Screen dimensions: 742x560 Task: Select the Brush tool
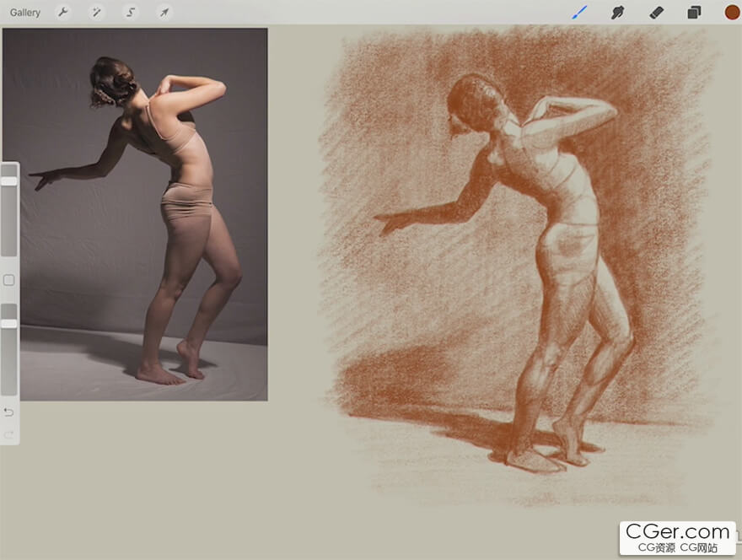coord(579,13)
